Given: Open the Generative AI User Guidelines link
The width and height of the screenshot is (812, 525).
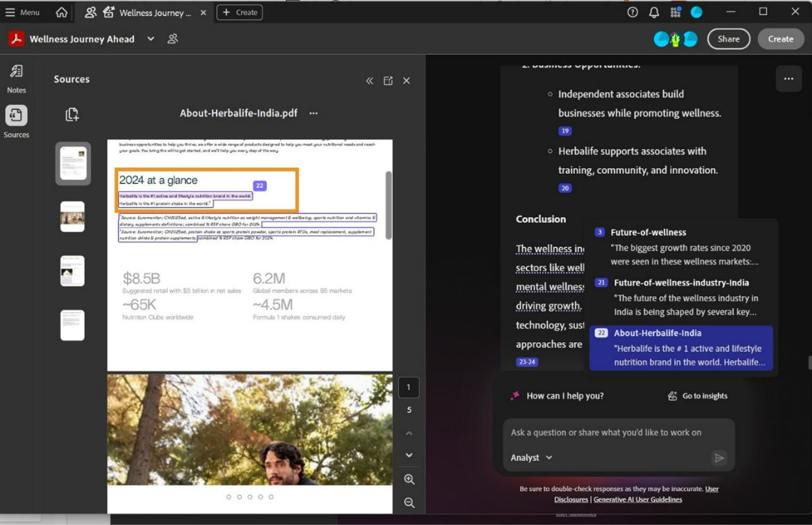Looking at the screenshot, I should [638, 499].
